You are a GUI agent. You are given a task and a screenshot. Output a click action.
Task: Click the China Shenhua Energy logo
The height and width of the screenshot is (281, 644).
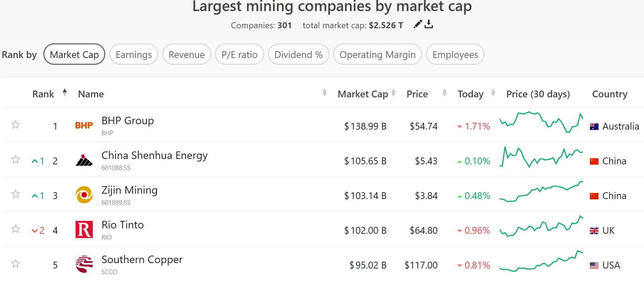pyautogui.click(x=84, y=160)
